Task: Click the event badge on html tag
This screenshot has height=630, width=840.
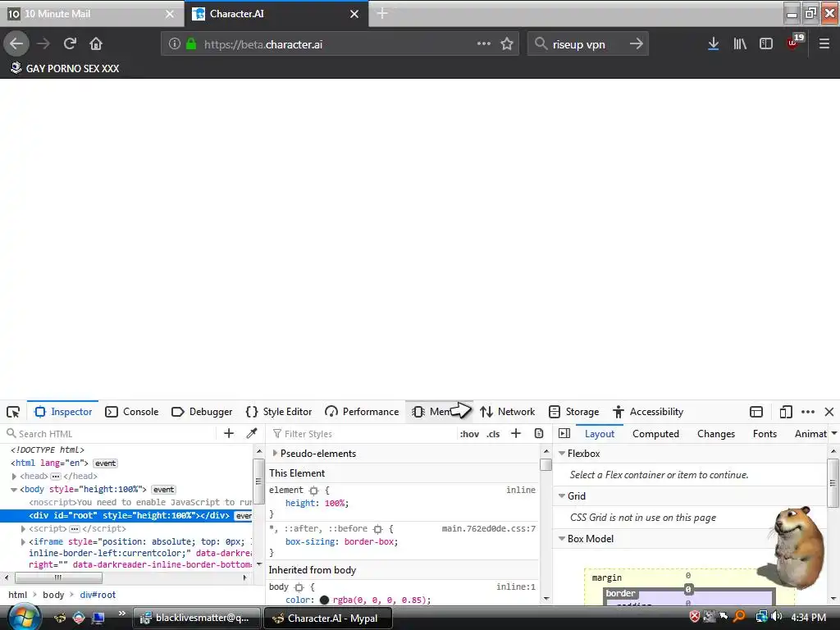Action: pos(105,463)
